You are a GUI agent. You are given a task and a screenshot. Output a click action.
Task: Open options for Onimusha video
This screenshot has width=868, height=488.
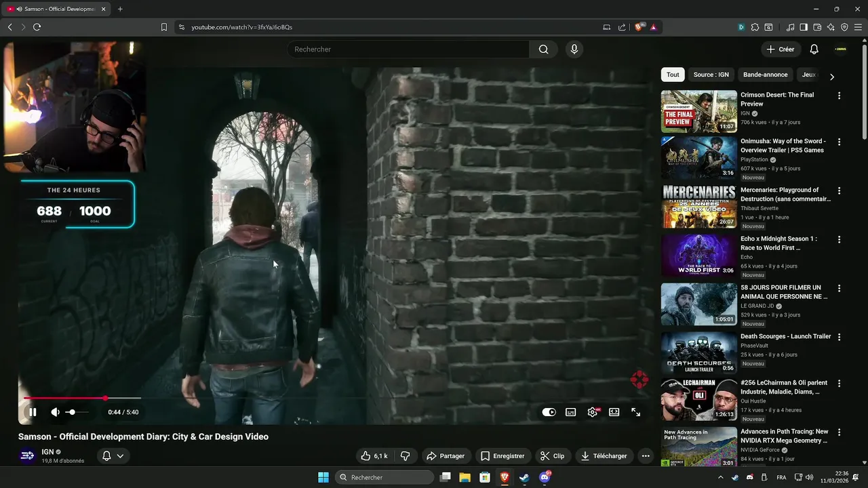[x=839, y=142]
